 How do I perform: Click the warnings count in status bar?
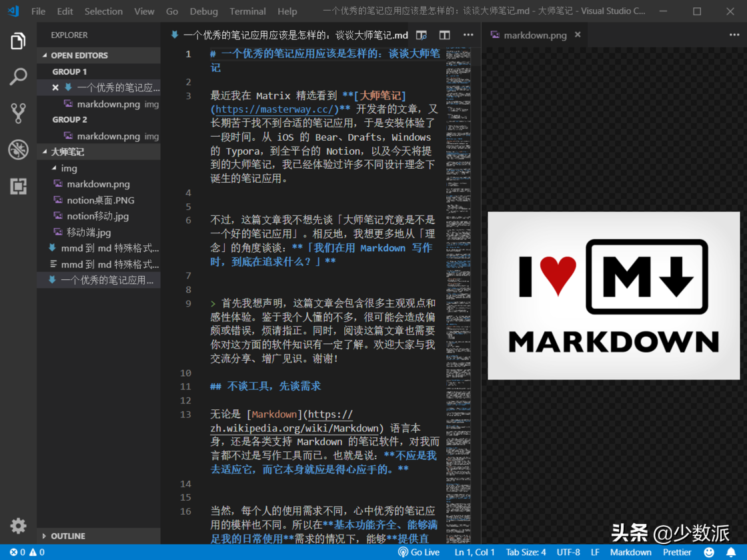pyautogui.click(x=37, y=553)
